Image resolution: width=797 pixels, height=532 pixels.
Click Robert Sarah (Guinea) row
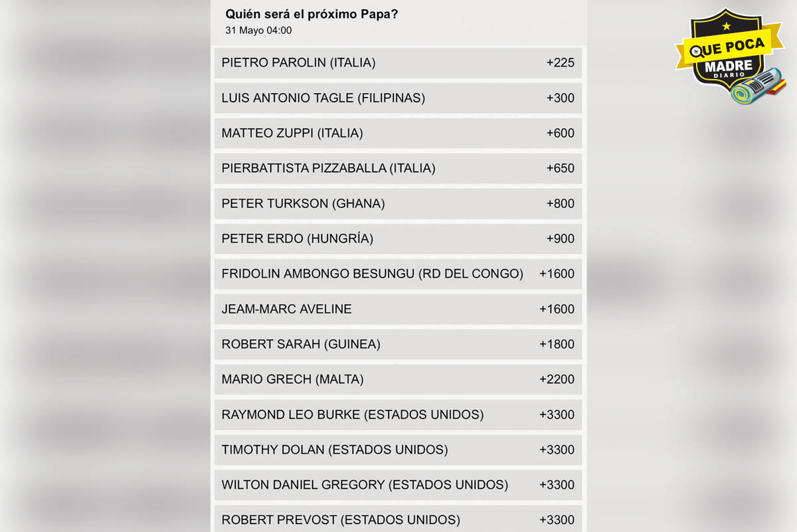pos(398,345)
